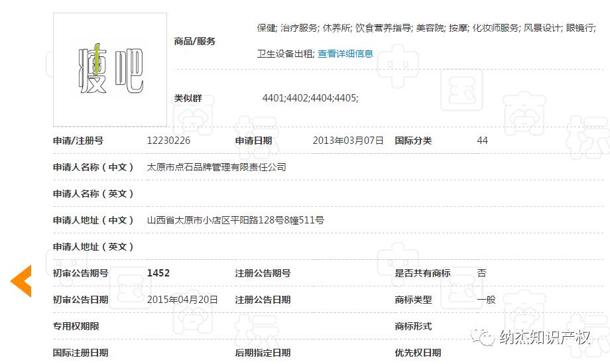Viewport: 610px width, 364px height.
Task: Click the 申请人名称（英文） label
Action: click(93, 194)
